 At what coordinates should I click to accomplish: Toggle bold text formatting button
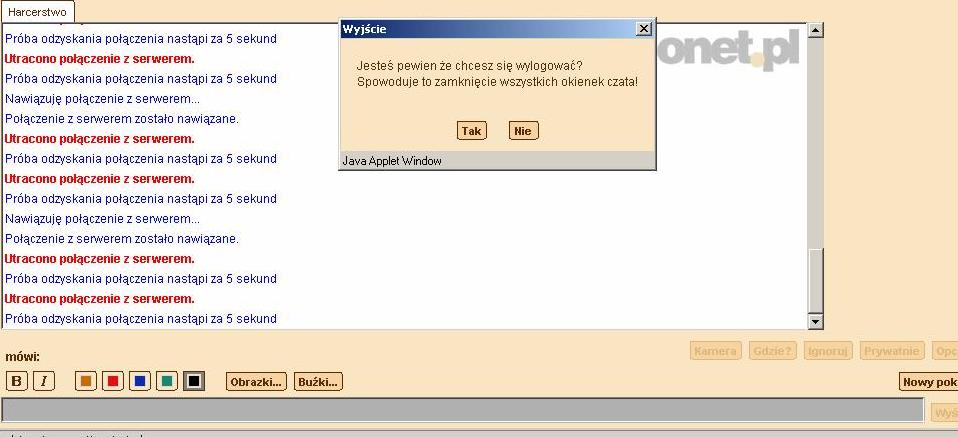click(x=16, y=381)
